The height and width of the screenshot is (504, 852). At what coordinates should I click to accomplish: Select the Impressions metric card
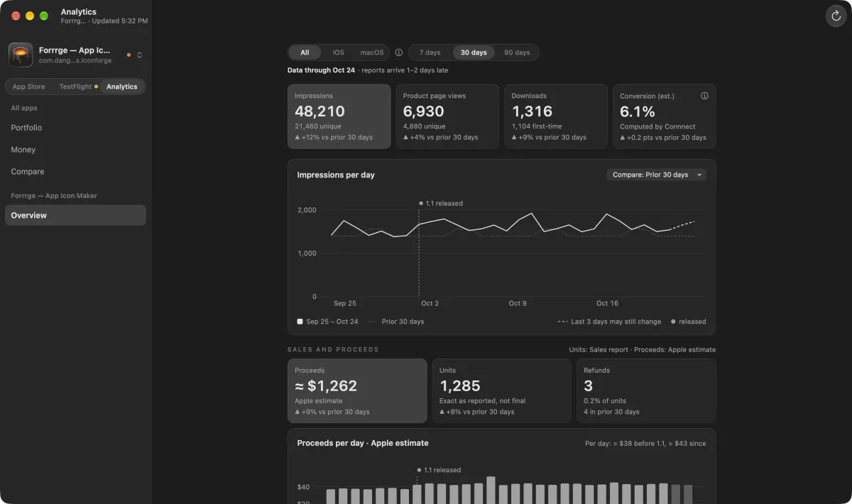(339, 116)
